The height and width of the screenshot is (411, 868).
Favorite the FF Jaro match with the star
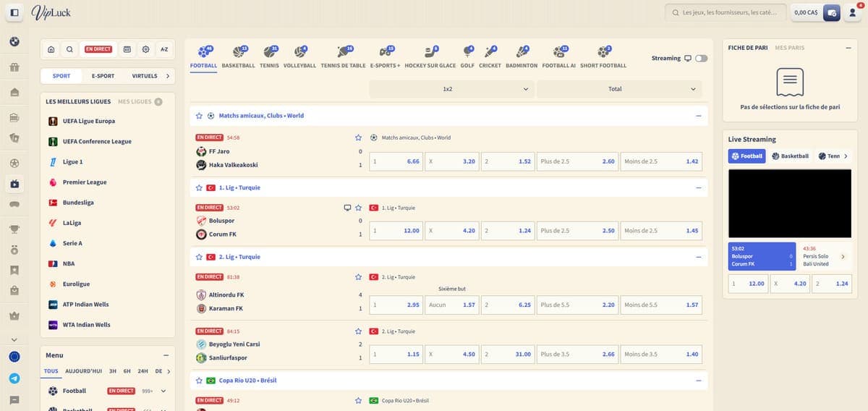click(x=358, y=137)
